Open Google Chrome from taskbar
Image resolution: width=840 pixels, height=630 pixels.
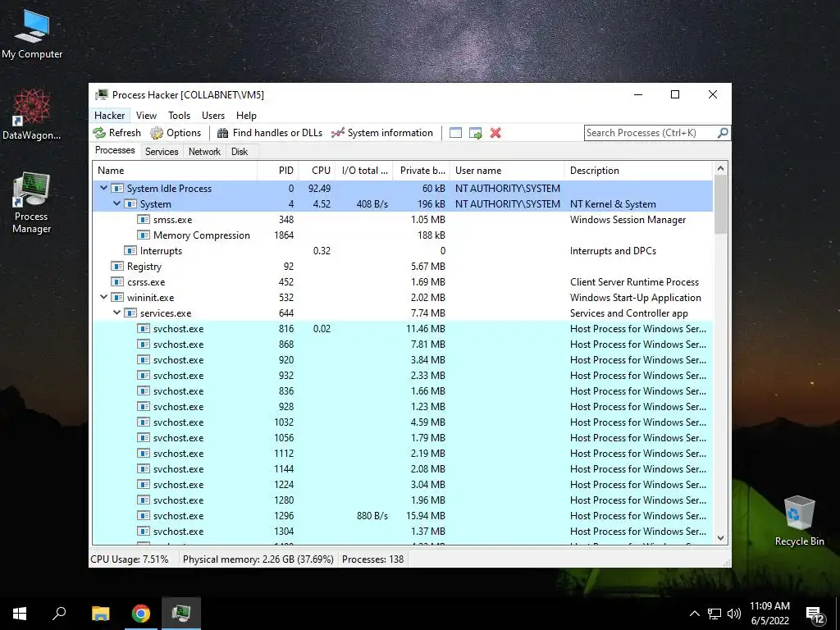pyautogui.click(x=141, y=614)
